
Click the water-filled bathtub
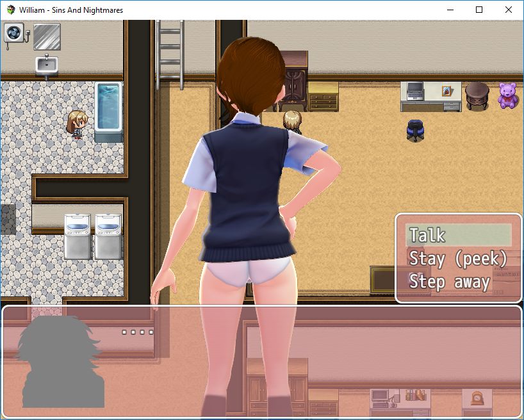tap(109, 111)
